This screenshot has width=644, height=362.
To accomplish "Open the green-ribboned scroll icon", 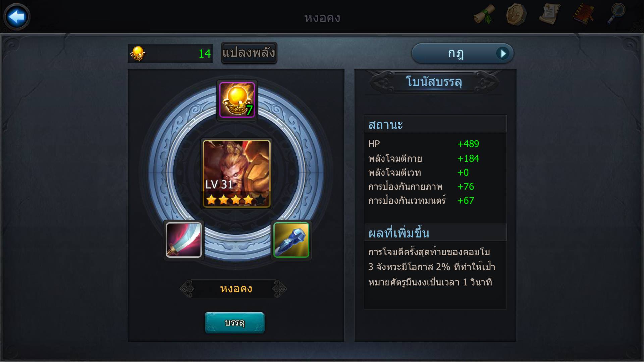I will click(x=484, y=15).
